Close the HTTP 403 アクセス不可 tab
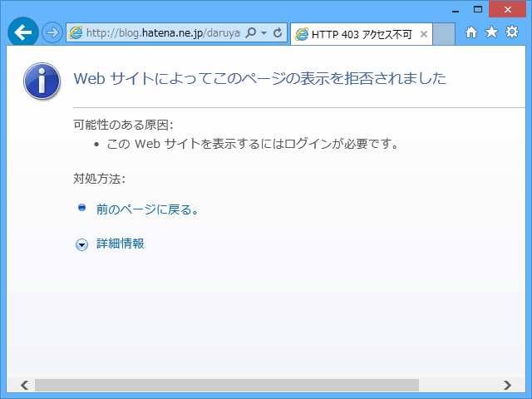The width and height of the screenshot is (532, 399). [423, 34]
